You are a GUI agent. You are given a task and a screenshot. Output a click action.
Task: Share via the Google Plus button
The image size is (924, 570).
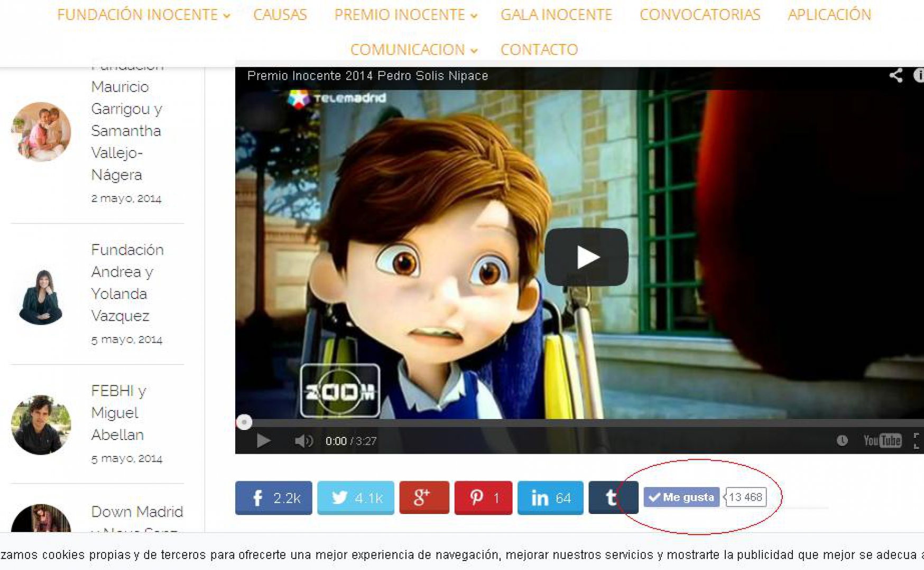[424, 498]
